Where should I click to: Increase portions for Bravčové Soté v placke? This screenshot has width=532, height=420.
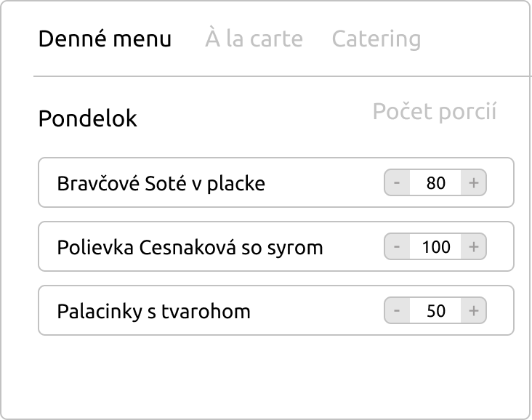pos(474,183)
